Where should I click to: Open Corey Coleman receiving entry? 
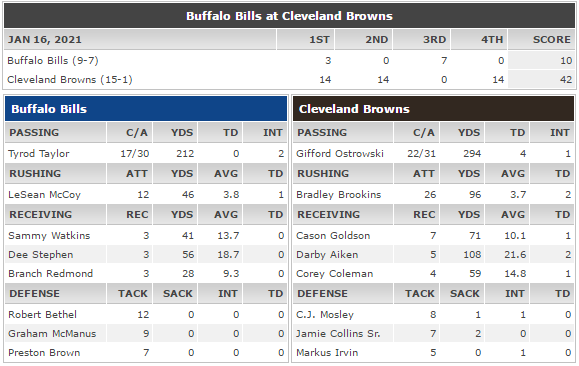(x=335, y=274)
